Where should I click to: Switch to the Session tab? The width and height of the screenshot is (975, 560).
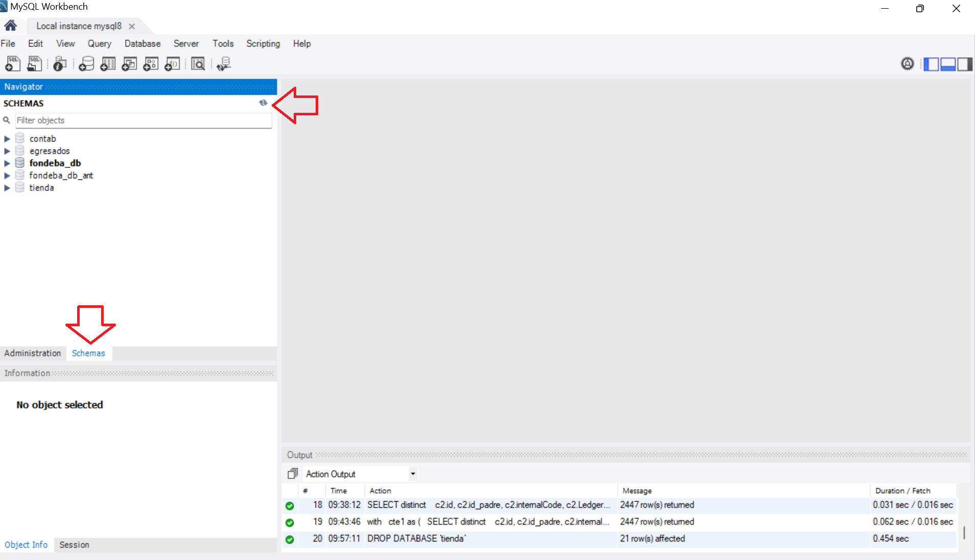(74, 545)
